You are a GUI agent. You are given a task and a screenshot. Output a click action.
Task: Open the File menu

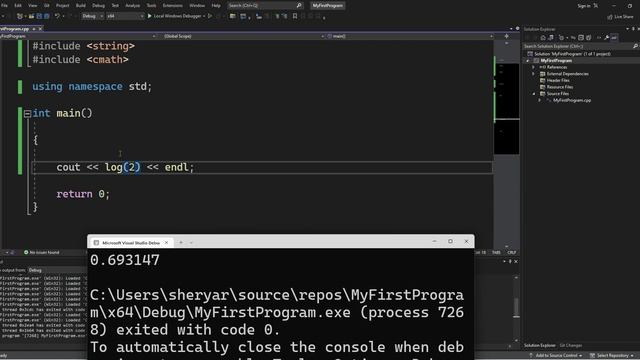(x=4, y=6)
